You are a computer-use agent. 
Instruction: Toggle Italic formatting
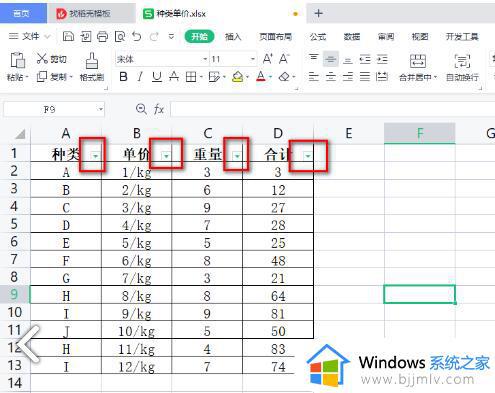coord(140,77)
